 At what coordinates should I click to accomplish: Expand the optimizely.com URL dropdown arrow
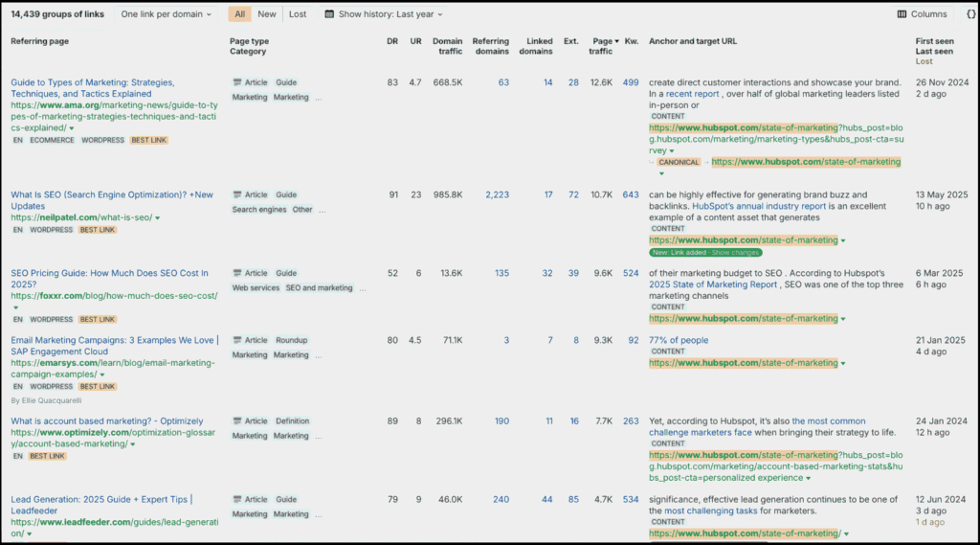pyautogui.click(x=132, y=444)
